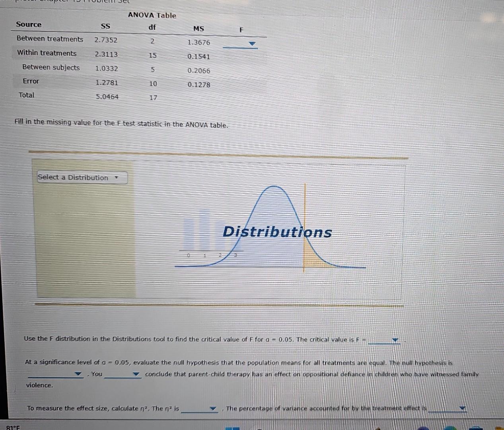Click the Within treatments MS value 0.1541
The image size is (504, 430).
point(198,57)
